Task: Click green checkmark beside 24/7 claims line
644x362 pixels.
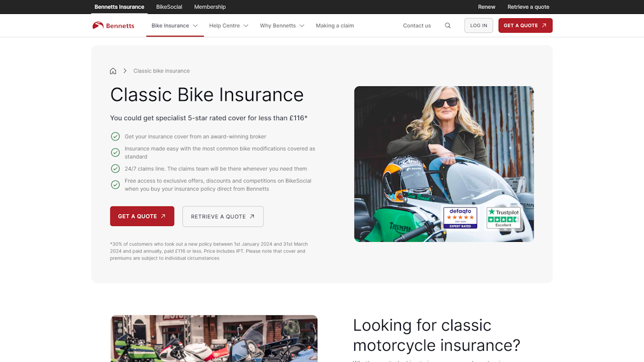Action: point(115,168)
